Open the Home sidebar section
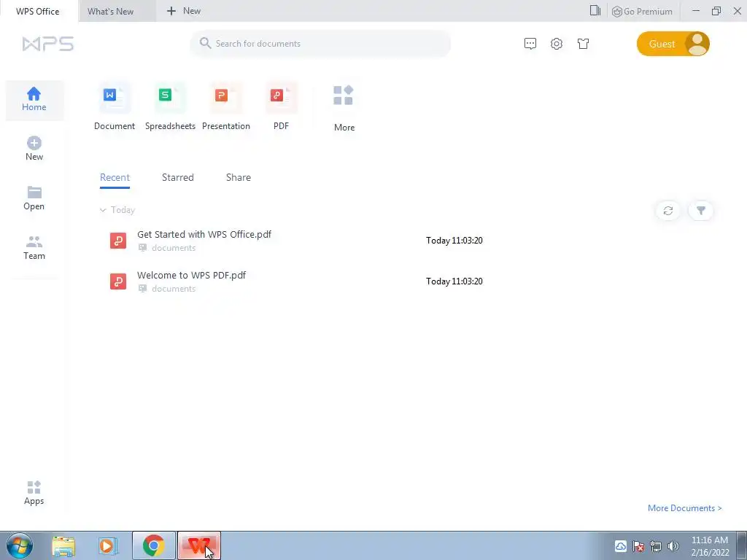Viewport: 747px width, 560px height. (x=34, y=100)
